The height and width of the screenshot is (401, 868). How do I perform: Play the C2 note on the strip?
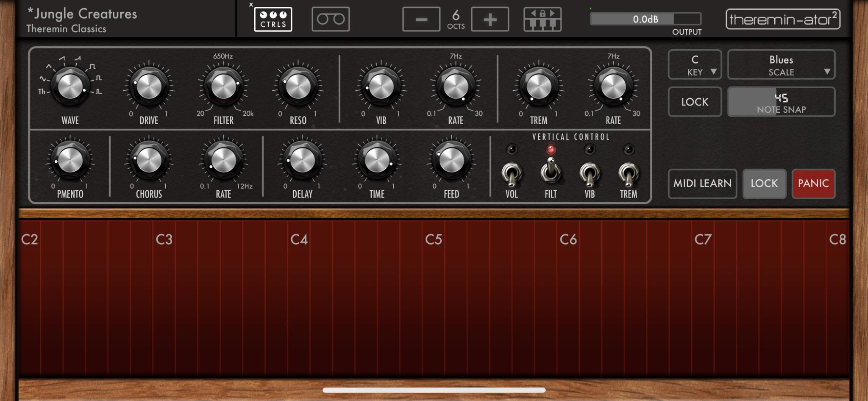29,298
